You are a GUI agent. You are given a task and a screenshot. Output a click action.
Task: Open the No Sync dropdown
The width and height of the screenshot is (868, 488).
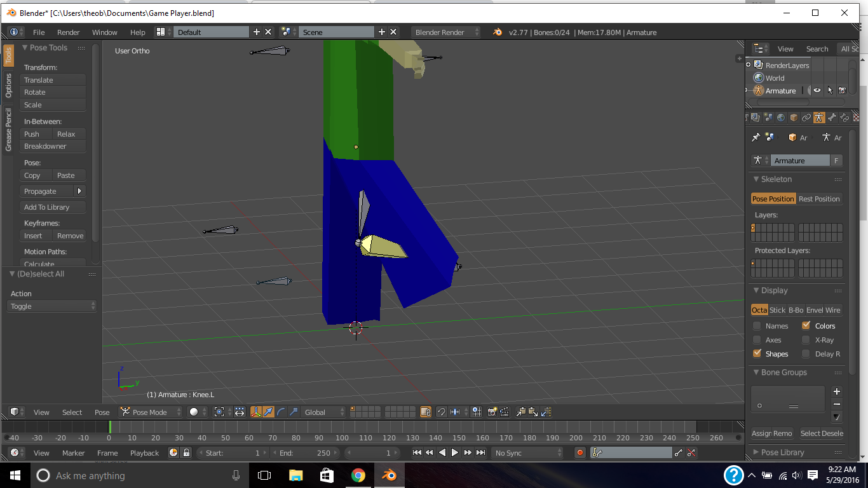(528, 452)
